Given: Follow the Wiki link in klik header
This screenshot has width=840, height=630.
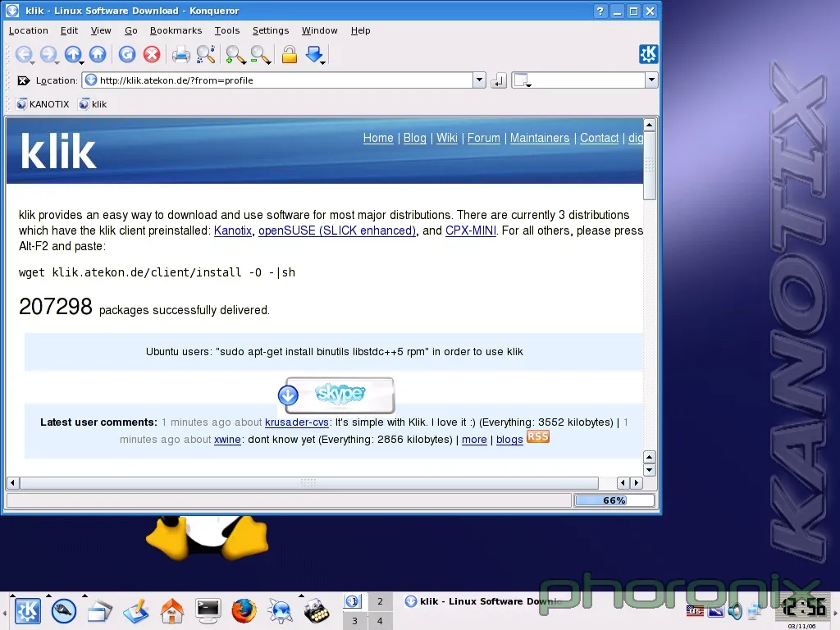Looking at the screenshot, I should coord(447,138).
